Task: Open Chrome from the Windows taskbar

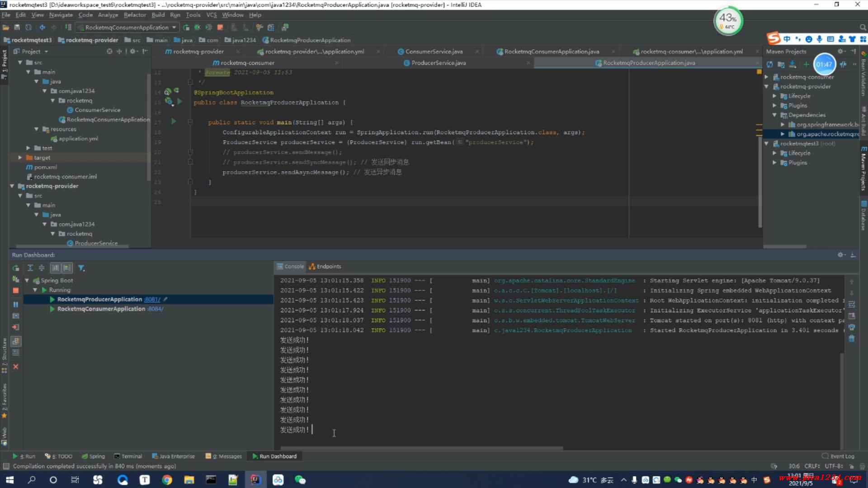Action: point(167,480)
